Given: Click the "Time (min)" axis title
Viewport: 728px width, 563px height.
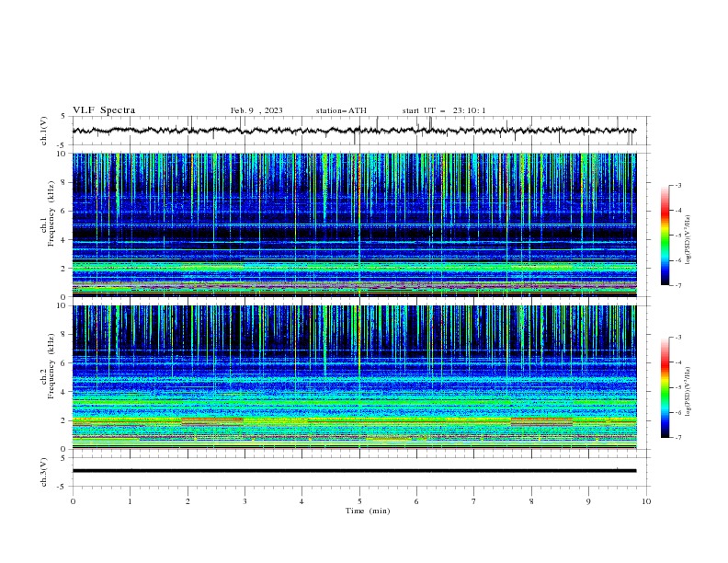Looking at the screenshot, I should [368, 511].
